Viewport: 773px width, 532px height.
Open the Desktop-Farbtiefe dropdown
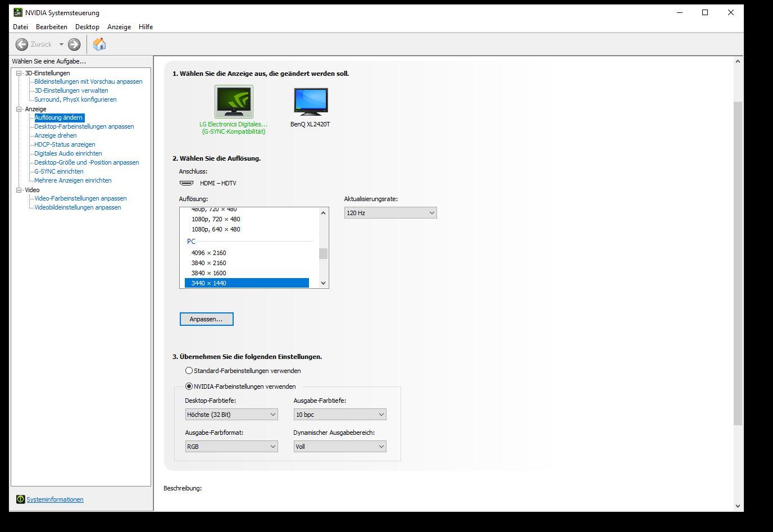[x=231, y=415]
